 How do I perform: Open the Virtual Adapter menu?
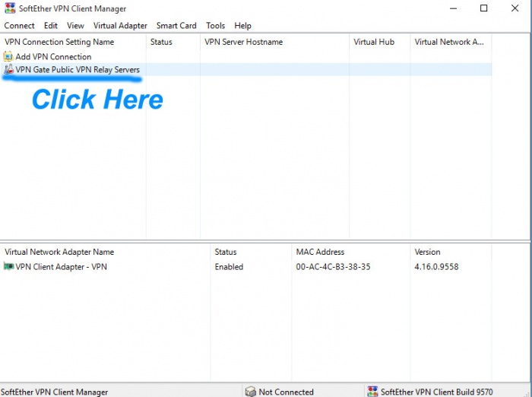[x=120, y=26]
